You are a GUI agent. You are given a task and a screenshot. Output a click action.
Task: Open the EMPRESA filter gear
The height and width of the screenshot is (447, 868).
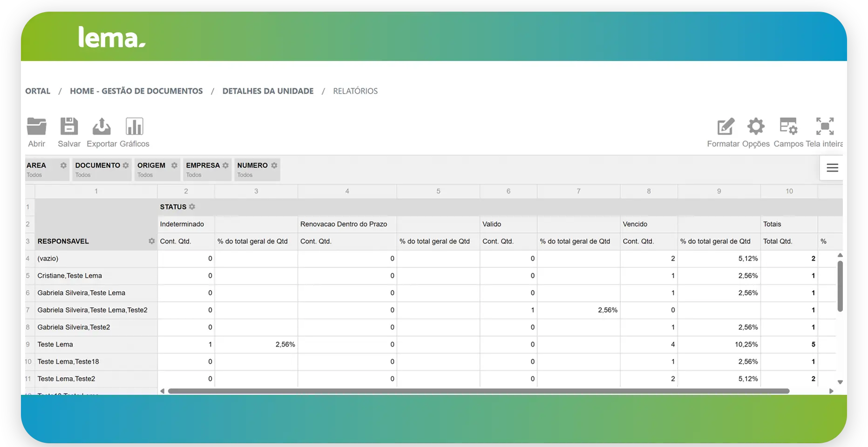coord(225,165)
